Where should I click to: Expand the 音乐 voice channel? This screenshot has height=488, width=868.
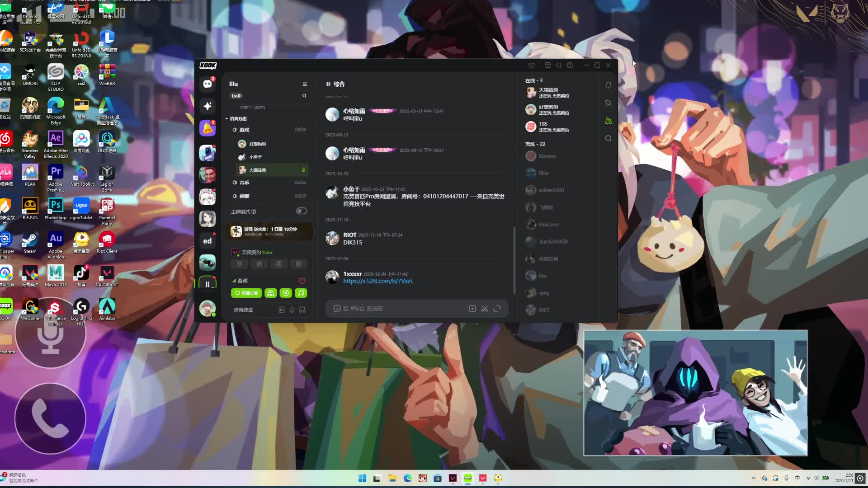(x=245, y=183)
